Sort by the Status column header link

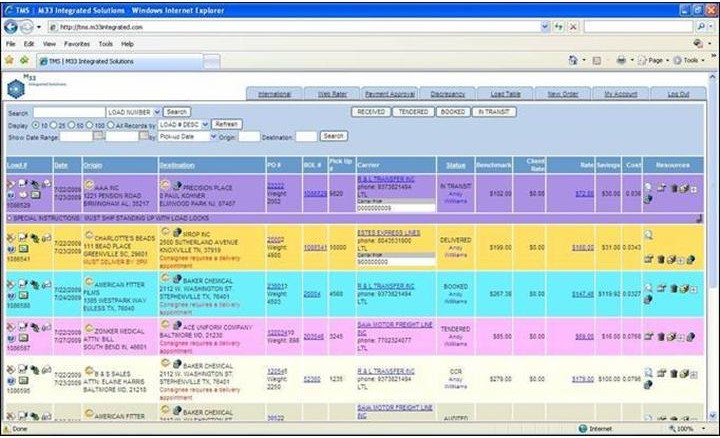(456, 165)
